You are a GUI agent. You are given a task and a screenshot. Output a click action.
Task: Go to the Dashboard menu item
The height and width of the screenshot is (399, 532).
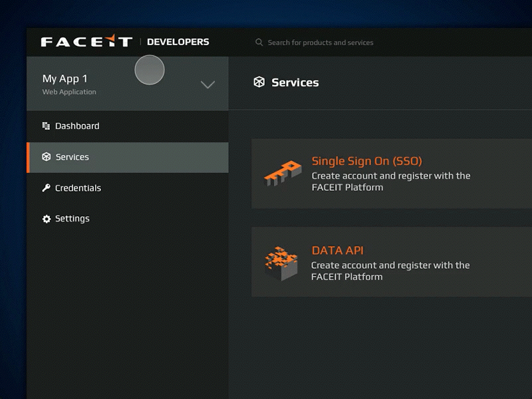(x=77, y=126)
